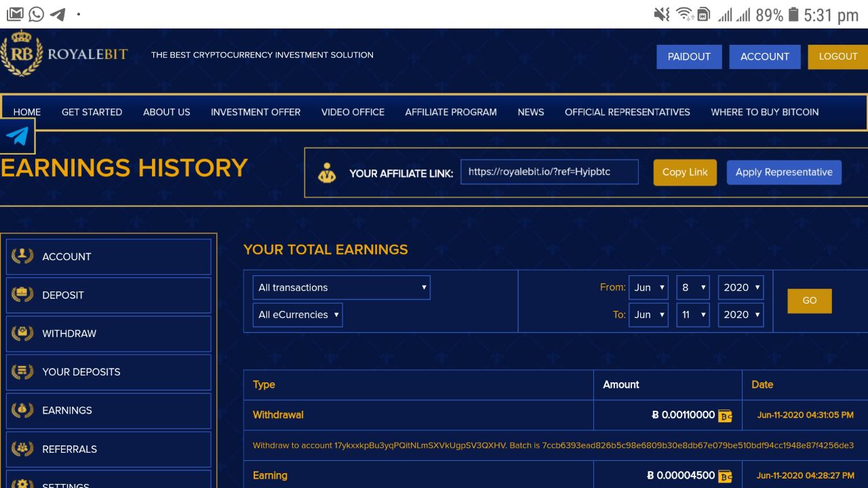Click bitcoin icon in Earning row
The width and height of the screenshot is (868, 488).
(x=725, y=476)
